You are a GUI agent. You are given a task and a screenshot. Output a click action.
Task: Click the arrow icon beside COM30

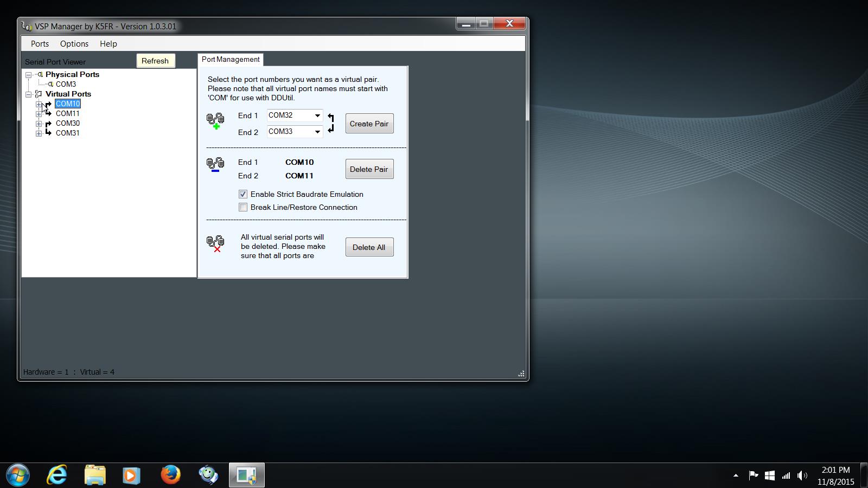point(48,124)
